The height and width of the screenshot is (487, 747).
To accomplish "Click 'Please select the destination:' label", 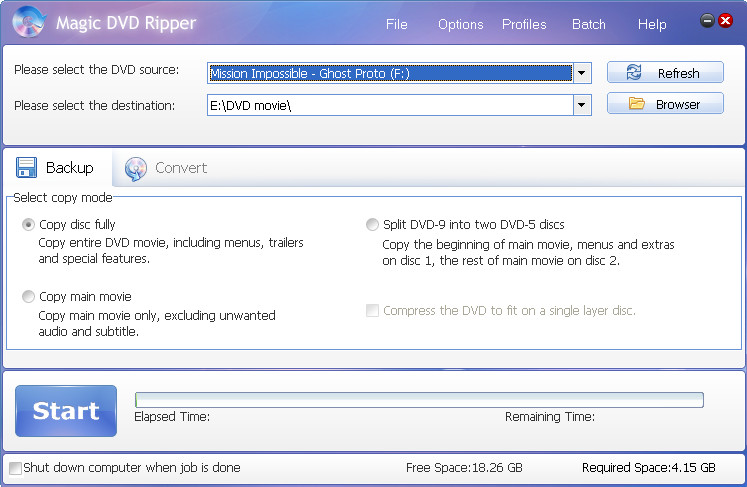I will (94, 105).
